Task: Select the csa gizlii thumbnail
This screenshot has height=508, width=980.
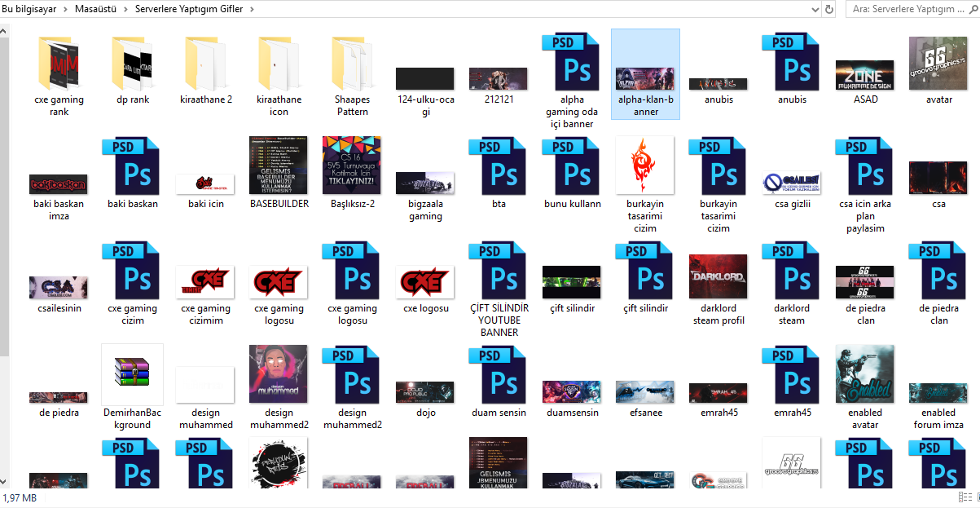Action: coord(792,183)
